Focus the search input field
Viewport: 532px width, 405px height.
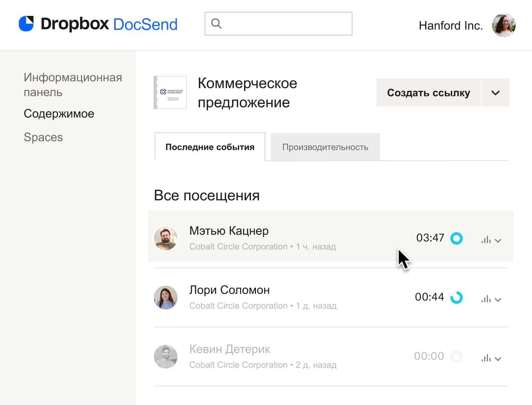(x=279, y=24)
